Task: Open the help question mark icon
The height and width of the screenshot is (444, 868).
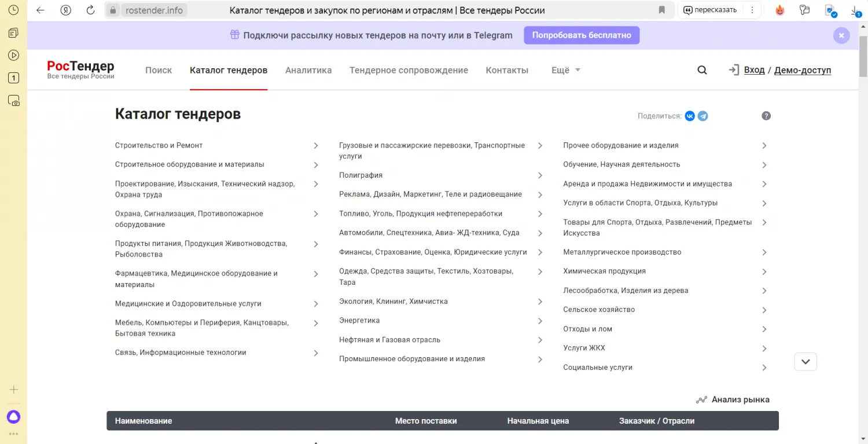Action: pyautogui.click(x=766, y=116)
